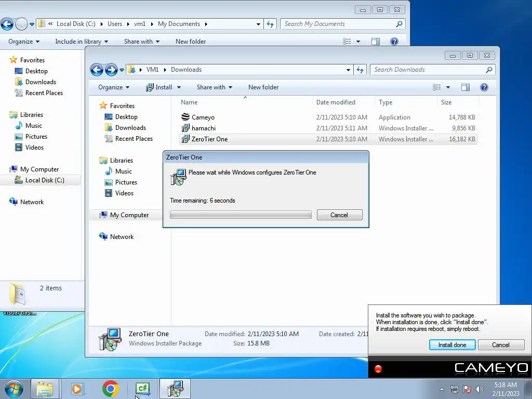Click VM1 in Downloads address path
The height and width of the screenshot is (399, 532).
(x=152, y=70)
